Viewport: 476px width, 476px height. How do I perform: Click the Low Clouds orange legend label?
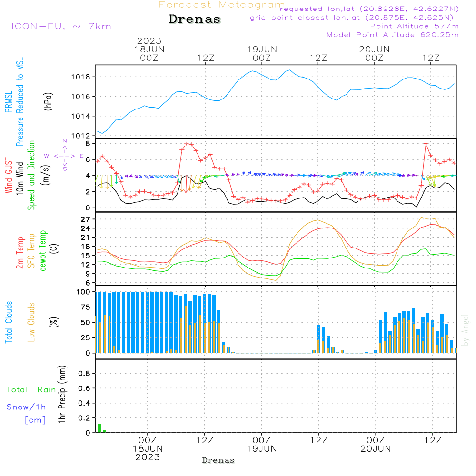(31, 322)
